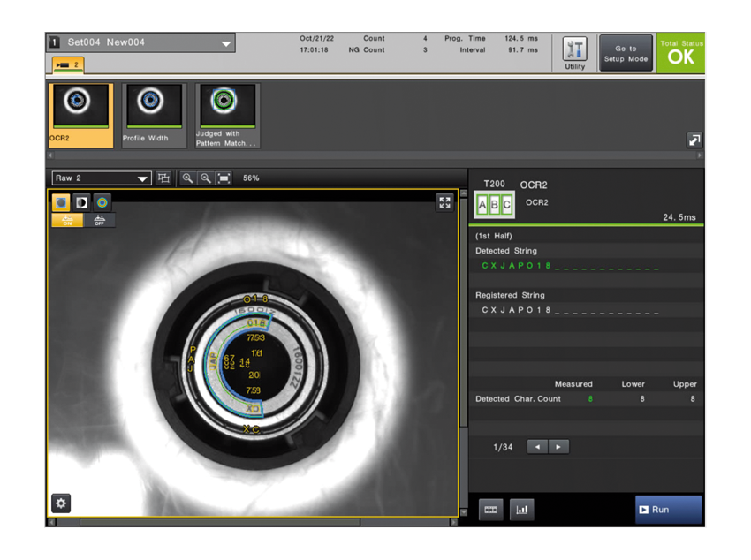Go to previous result page arrow
Viewport: 751px width, 560px height.
point(537,447)
